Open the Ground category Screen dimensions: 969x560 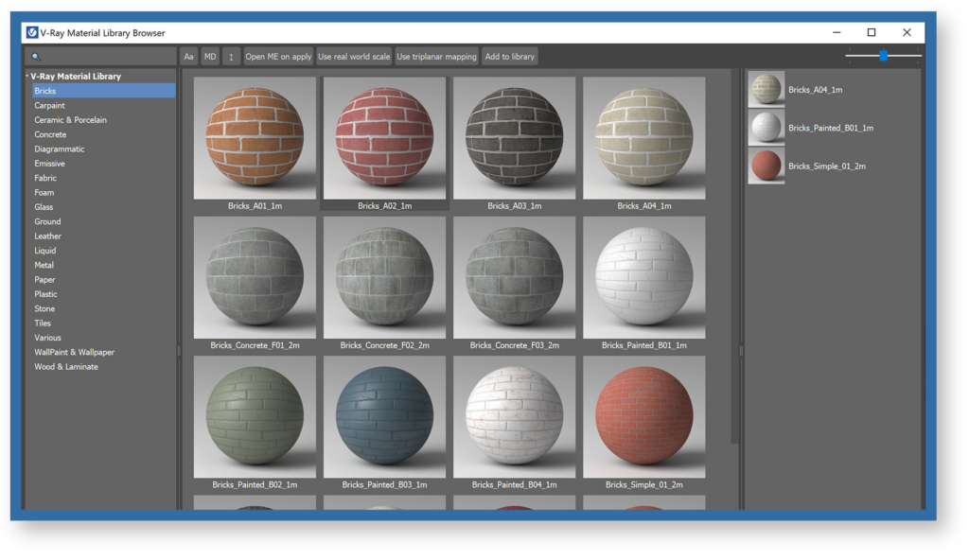47,221
